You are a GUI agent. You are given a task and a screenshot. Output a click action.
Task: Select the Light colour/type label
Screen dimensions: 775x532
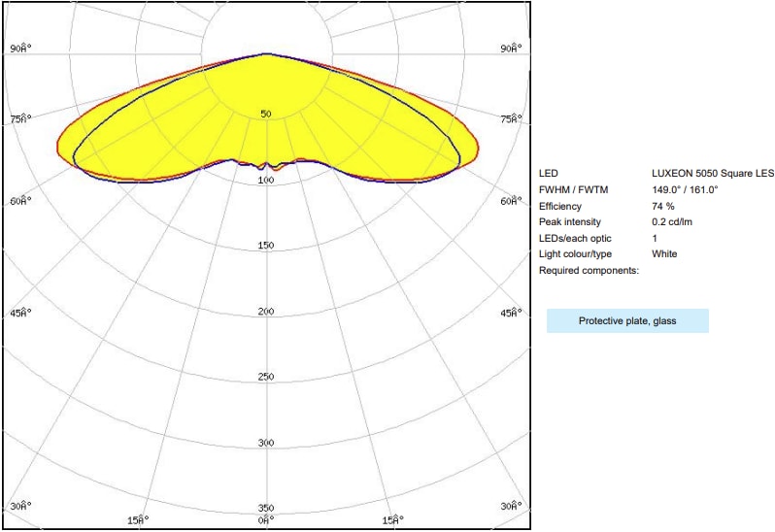578,253
